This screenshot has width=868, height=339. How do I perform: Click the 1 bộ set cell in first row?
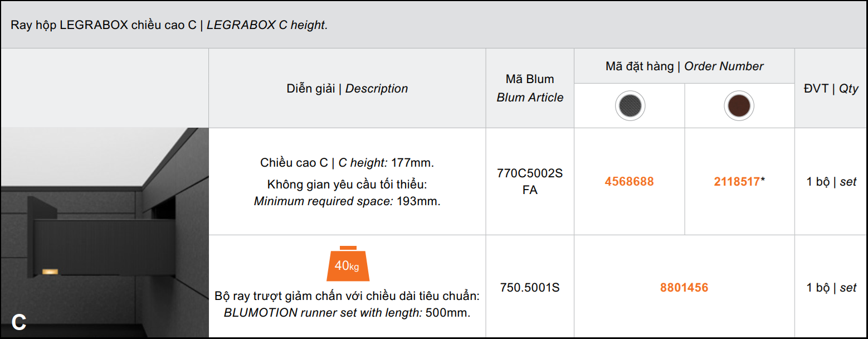[831, 182]
